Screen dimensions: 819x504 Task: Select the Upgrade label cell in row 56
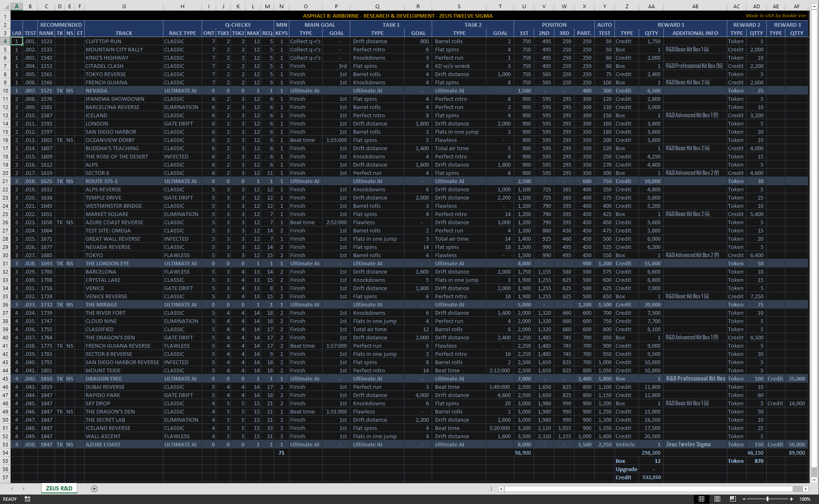pyautogui.click(x=626, y=469)
